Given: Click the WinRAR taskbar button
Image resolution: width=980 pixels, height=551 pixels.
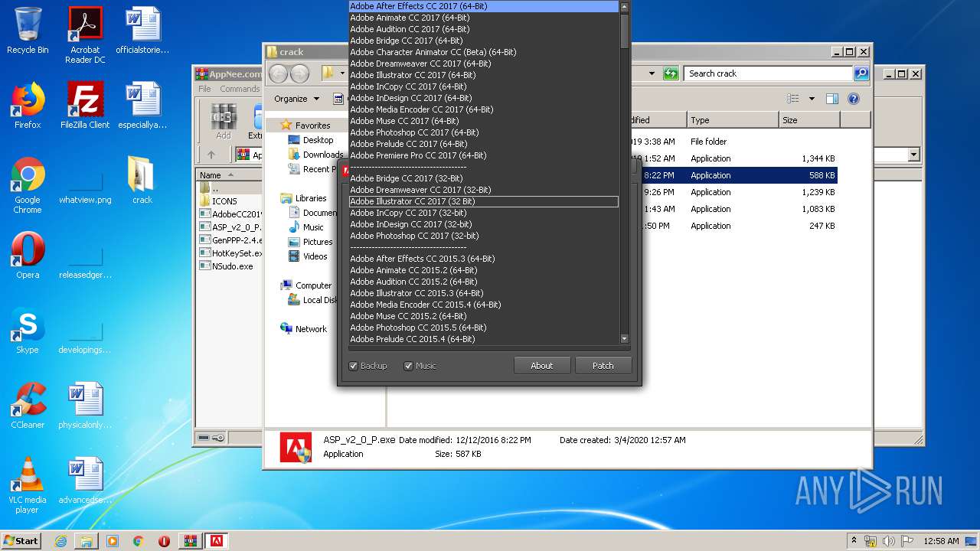Looking at the screenshot, I should 191,541.
